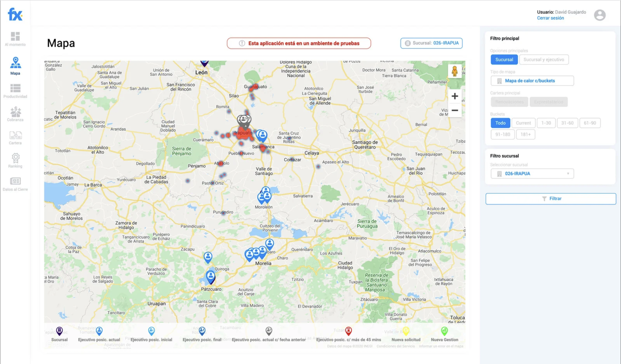Open the Al momento dashboard icon

coord(15,36)
